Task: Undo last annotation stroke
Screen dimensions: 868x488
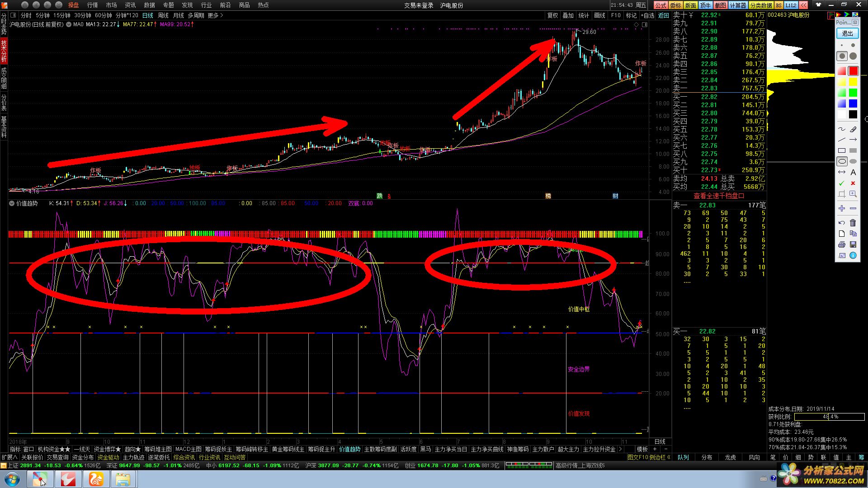Action: [842, 223]
